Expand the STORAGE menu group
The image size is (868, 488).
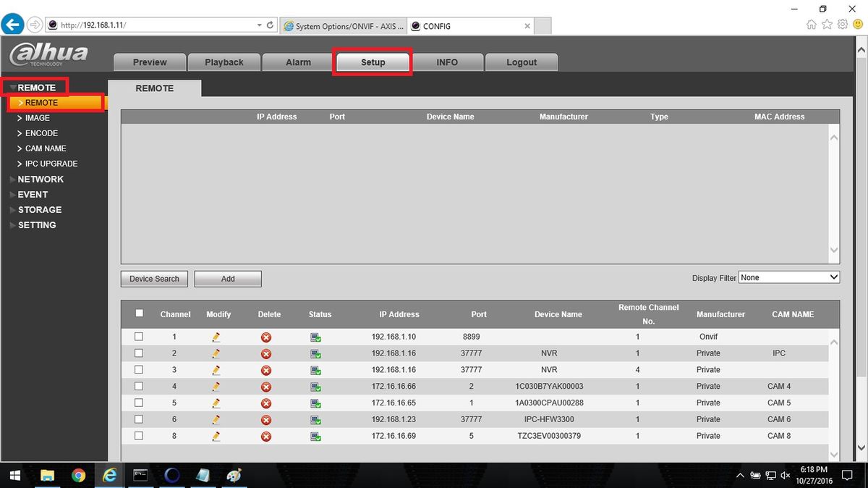point(40,209)
